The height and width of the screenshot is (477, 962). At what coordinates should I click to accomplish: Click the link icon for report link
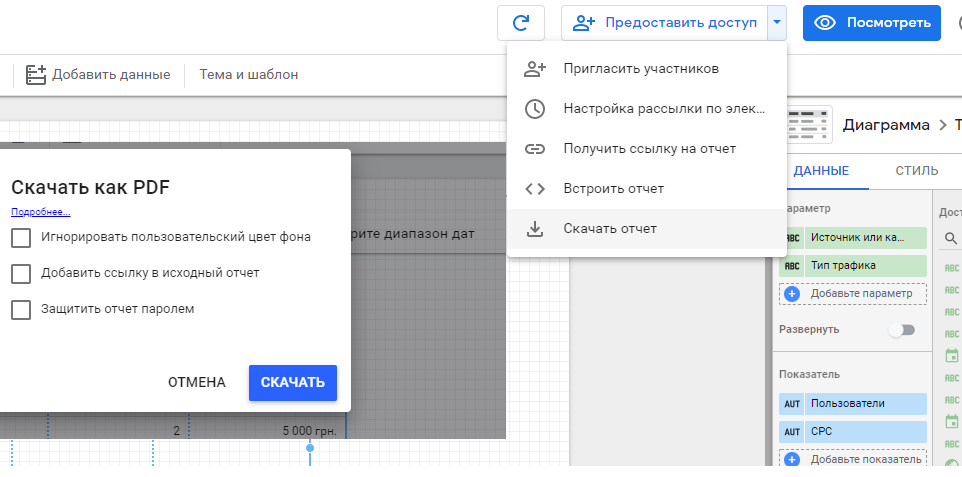tap(535, 149)
